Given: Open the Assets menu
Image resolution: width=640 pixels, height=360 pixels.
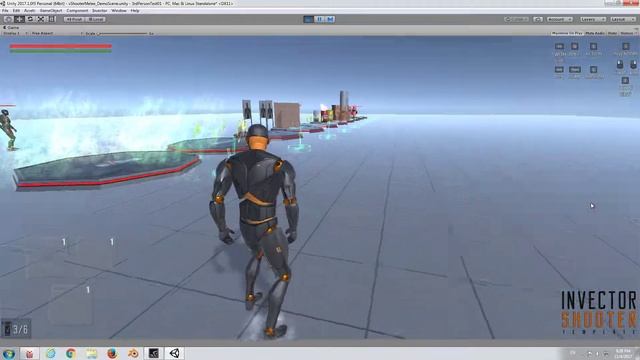Looking at the screenshot, I should (x=30, y=11).
